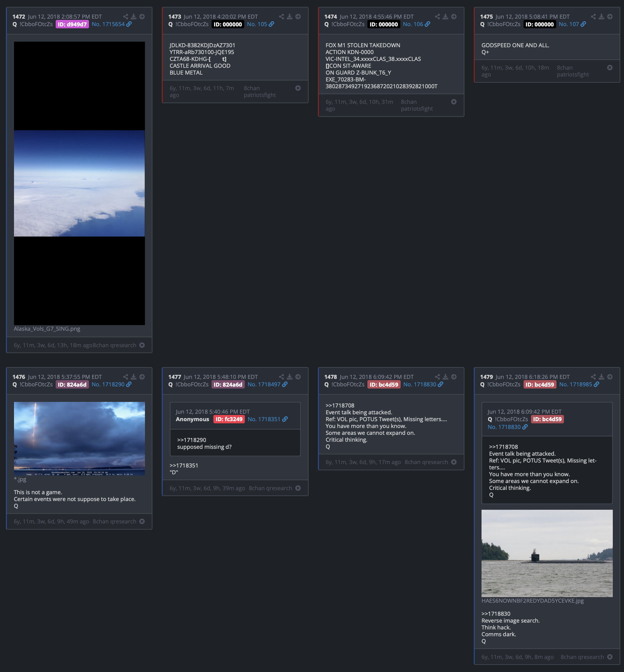
Task: Enlarge the submarine photo in post 1479
Action: (547, 553)
